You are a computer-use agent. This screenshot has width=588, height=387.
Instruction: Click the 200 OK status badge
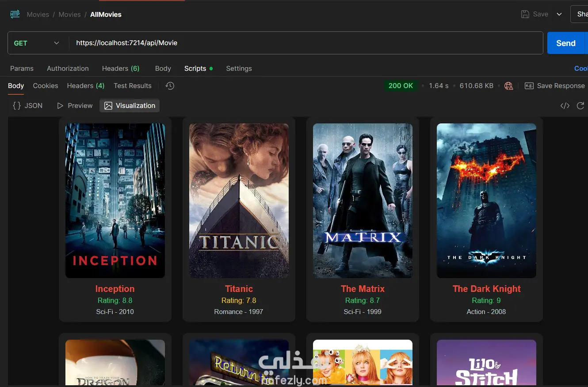pyautogui.click(x=401, y=86)
